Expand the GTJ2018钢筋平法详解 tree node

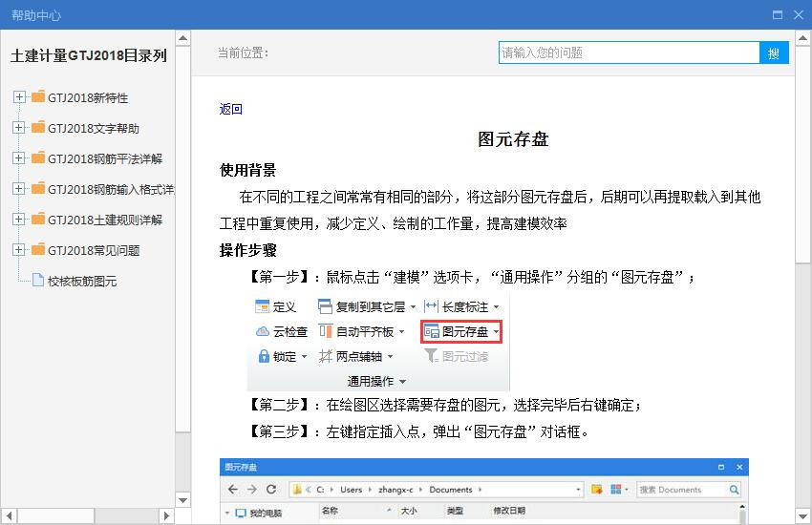19,158
